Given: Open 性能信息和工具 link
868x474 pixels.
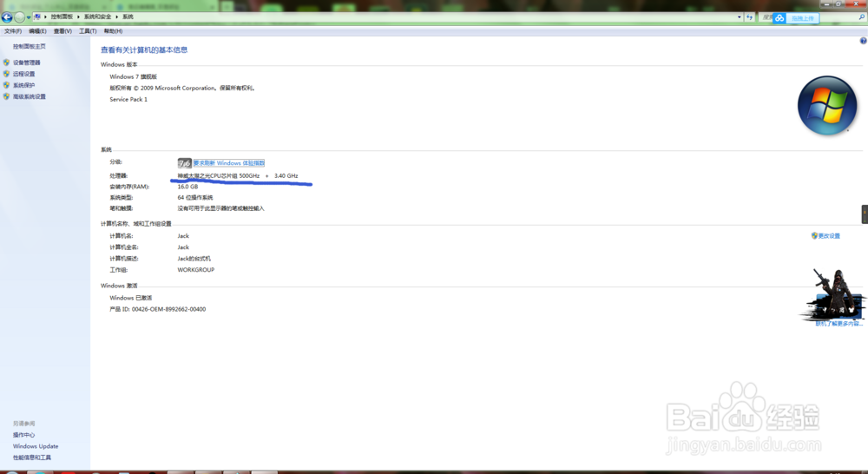Looking at the screenshot, I should coord(32,458).
